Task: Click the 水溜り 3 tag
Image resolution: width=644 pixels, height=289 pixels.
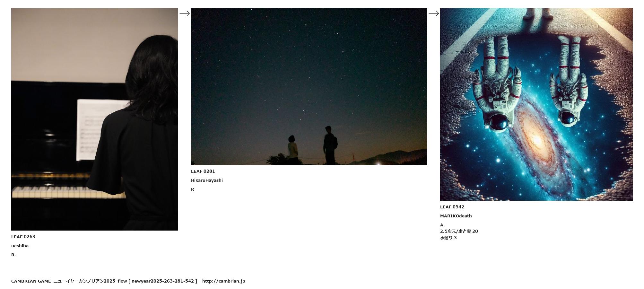Action: (448, 238)
